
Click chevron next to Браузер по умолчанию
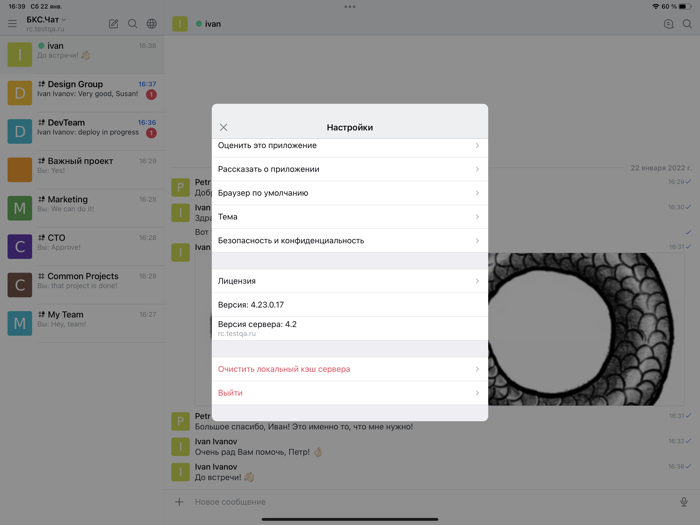coord(477,193)
